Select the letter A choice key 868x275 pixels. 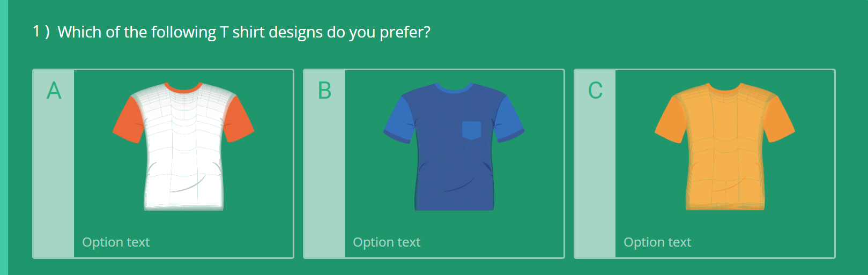click(54, 91)
